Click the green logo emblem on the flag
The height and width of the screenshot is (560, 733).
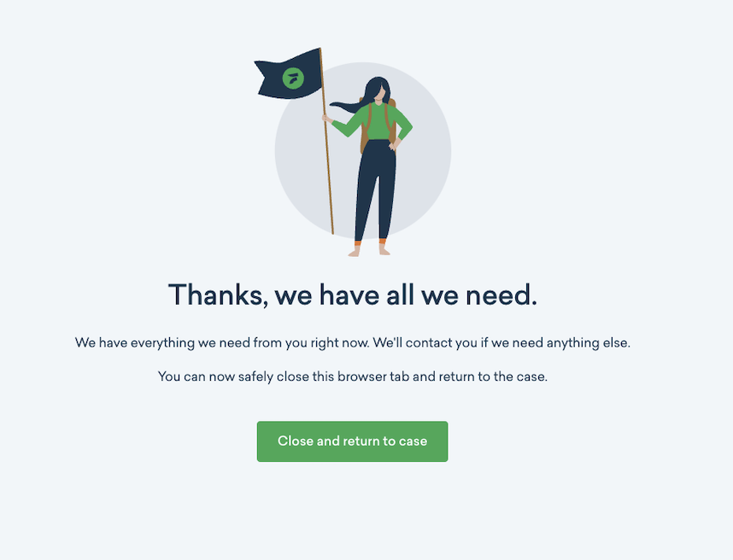point(293,78)
